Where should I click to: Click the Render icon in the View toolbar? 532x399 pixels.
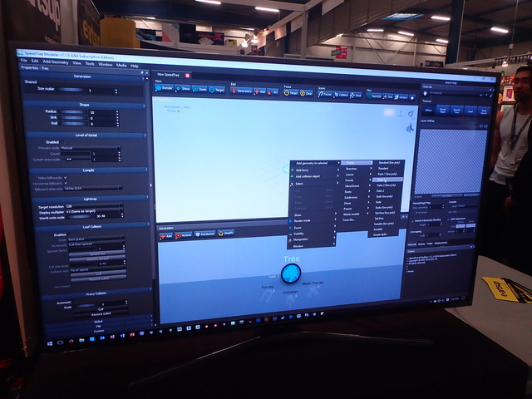coord(165,86)
